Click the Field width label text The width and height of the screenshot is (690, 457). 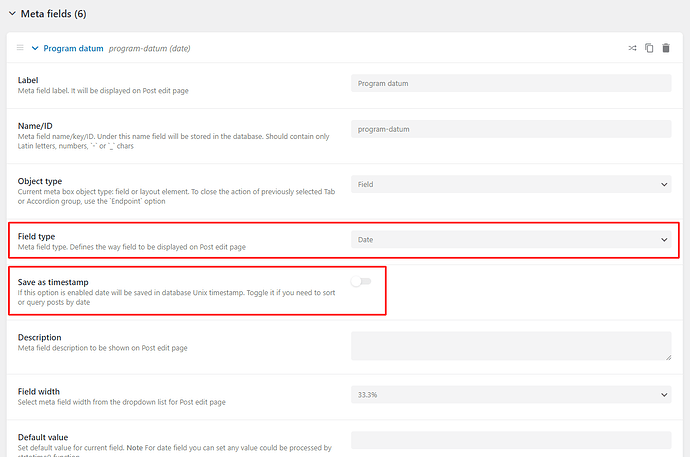tap(38, 391)
